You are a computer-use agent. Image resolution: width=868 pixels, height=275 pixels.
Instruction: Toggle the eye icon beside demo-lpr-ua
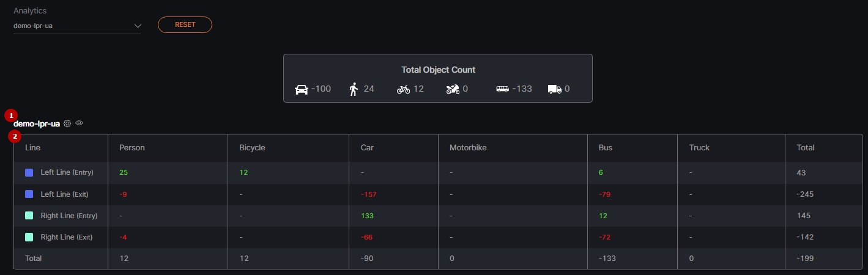click(x=80, y=123)
